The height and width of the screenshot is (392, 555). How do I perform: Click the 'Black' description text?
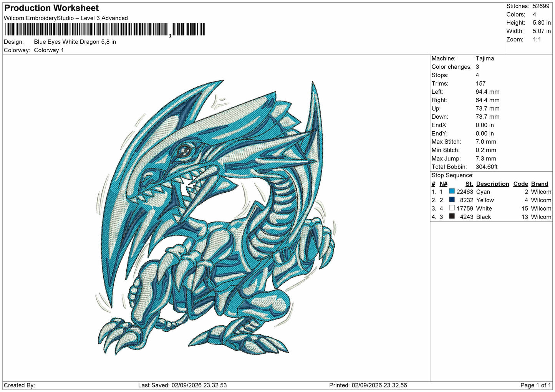[x=483, y=217]
